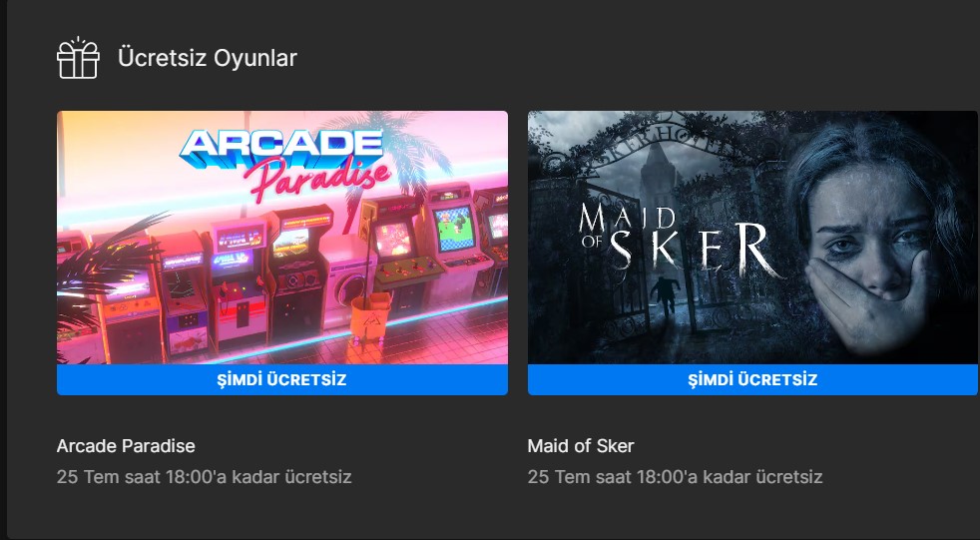Click the ŞİMDİ ÜCRETSİZ banner under Maid of Sker
The image size is (980, 540).
coord(752,380)
